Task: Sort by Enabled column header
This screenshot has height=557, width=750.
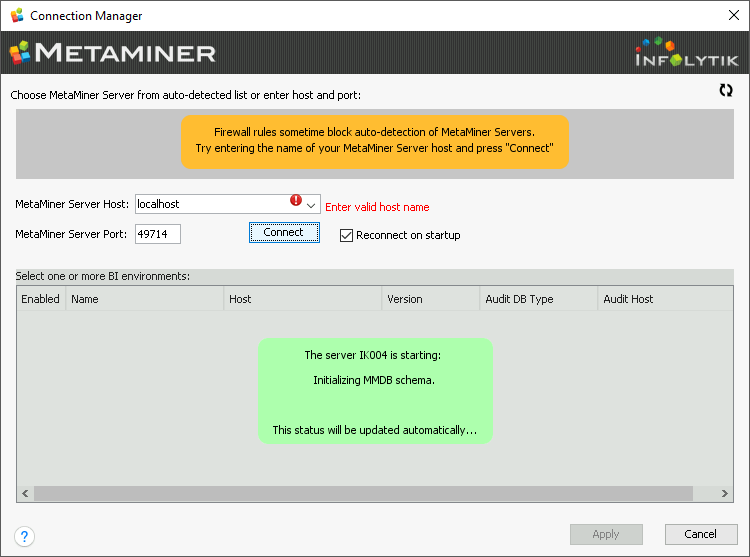Action: tap(41, 299)
